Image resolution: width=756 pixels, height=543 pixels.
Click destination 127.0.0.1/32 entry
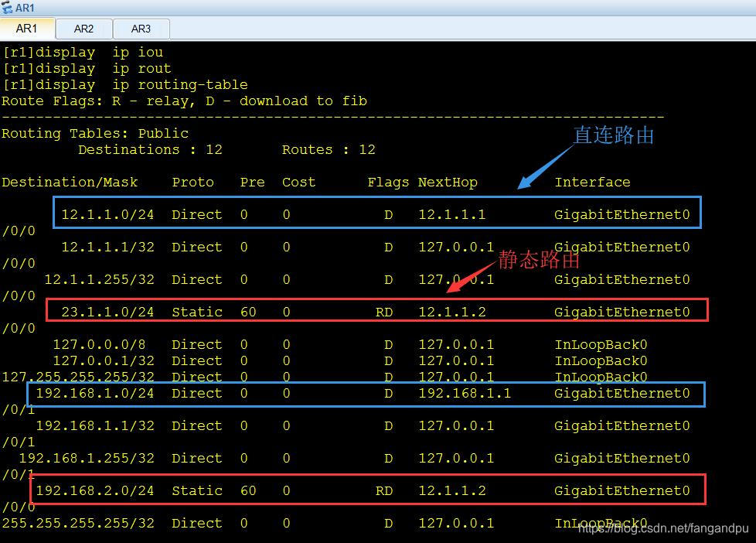click(x=104, y=360)
